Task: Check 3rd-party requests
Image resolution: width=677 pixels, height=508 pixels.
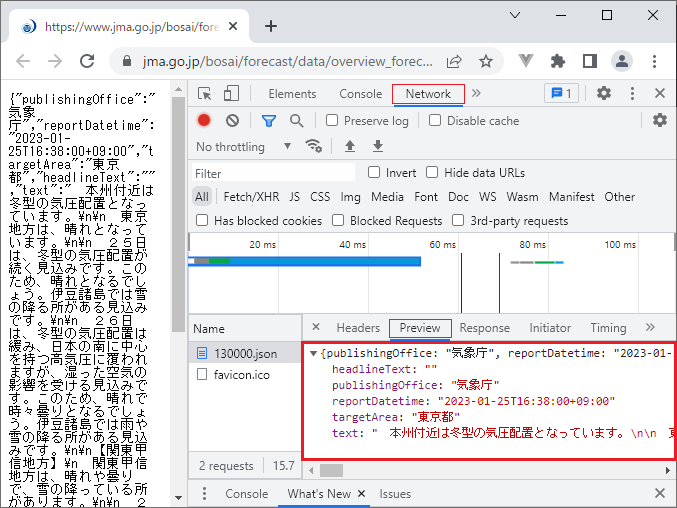Action: coord(458,221)
